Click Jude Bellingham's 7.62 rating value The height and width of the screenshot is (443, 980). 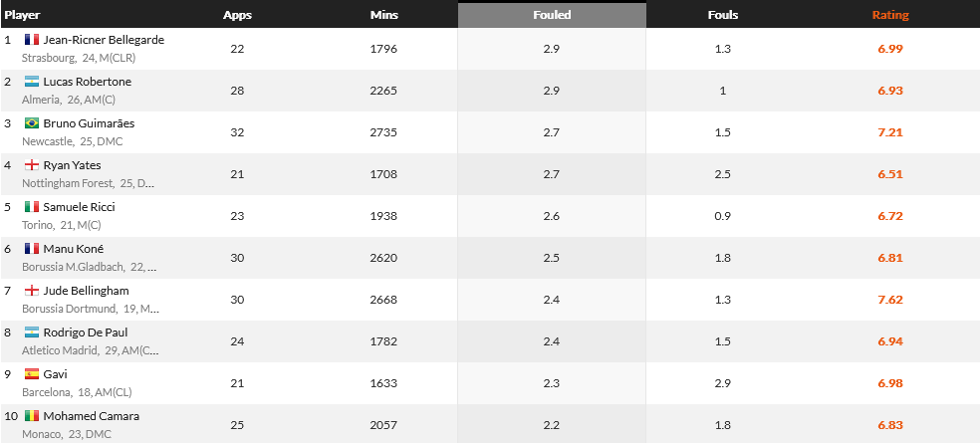click(889, 299)
